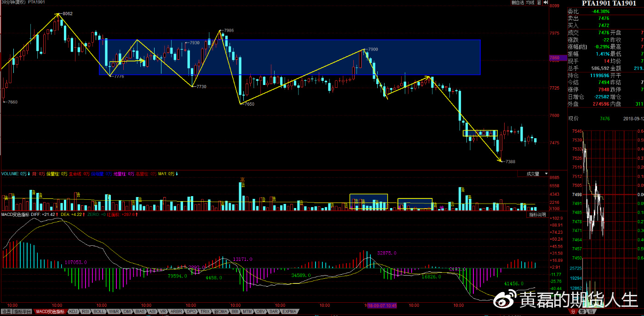
Task: Switch to the BBI indicator tab
Action: pyautogui.click(x=235, y=312)
